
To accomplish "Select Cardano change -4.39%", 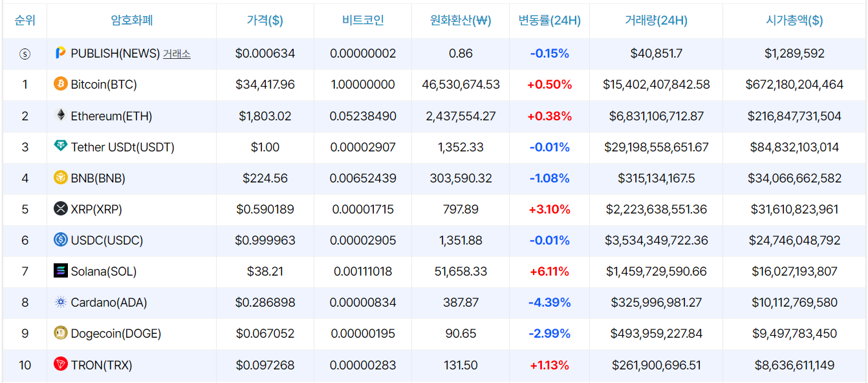I will [550, 302].
